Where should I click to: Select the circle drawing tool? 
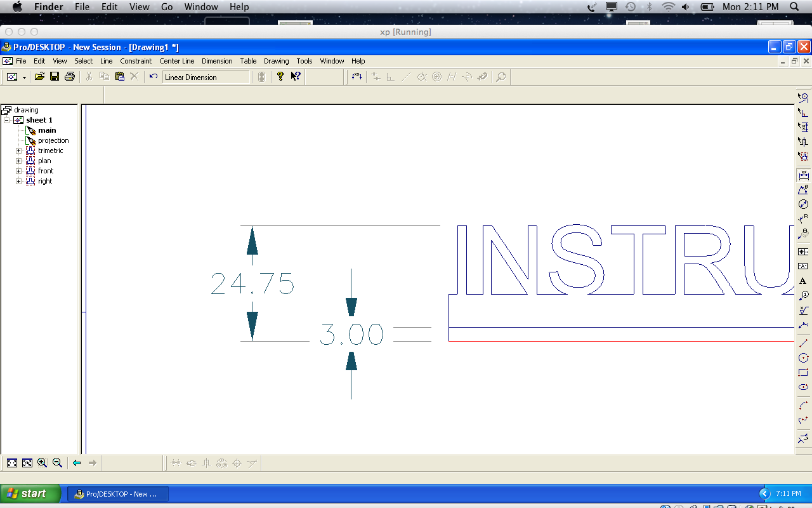[803, 358]
